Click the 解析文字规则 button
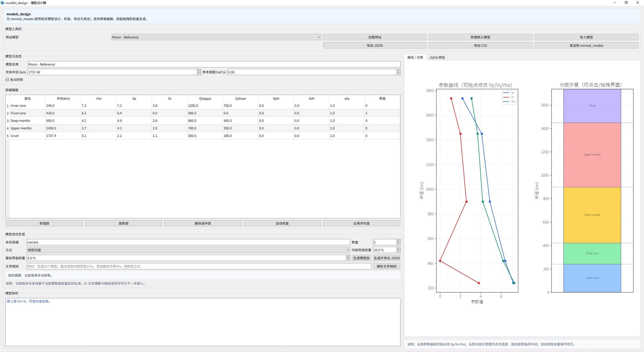 point(386,266)
